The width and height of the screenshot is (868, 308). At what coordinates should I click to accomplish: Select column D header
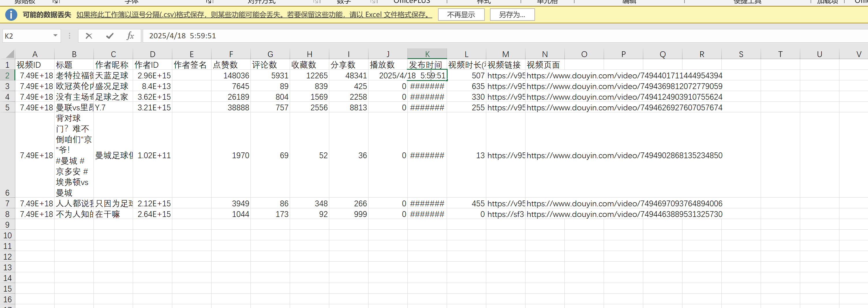point(153,54)
